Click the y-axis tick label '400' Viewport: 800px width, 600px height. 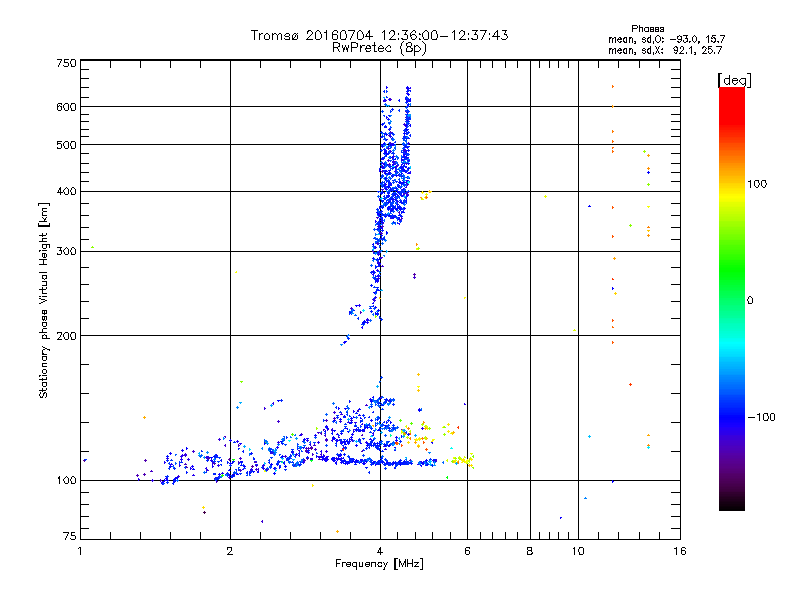(66, 192)
